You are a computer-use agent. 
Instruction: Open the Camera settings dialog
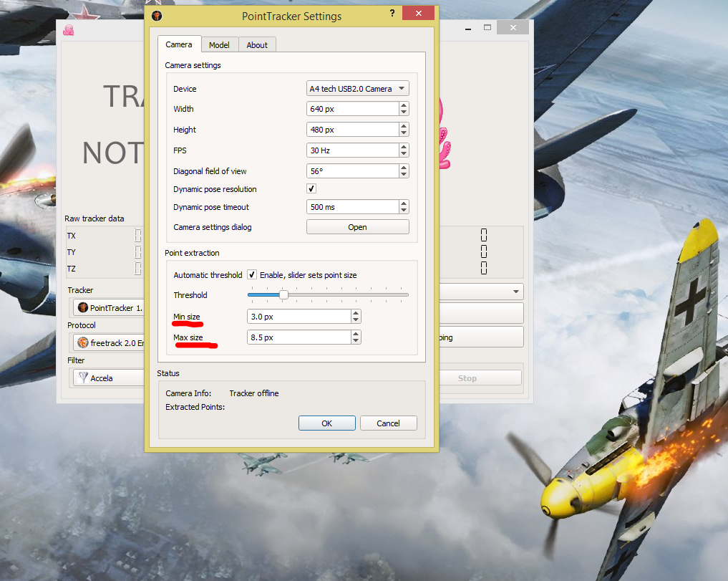357,227
